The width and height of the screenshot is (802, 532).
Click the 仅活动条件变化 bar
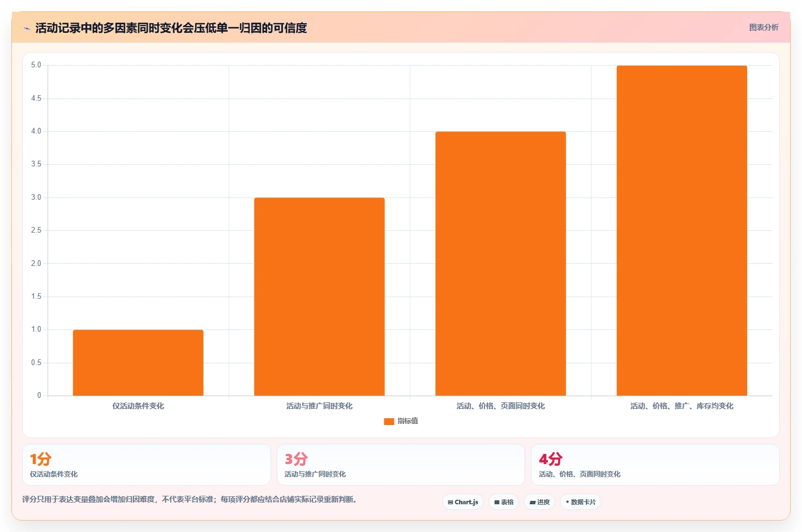(138, 363)
